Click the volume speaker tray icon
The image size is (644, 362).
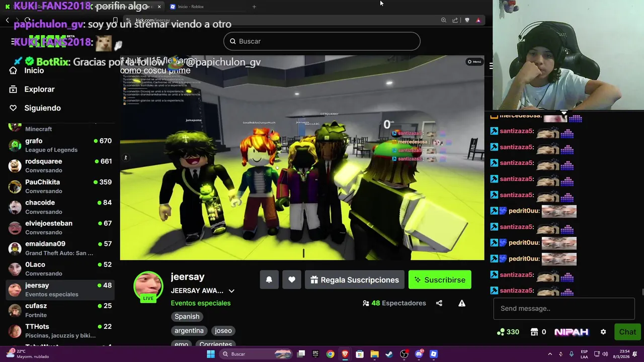pos(605,354)
